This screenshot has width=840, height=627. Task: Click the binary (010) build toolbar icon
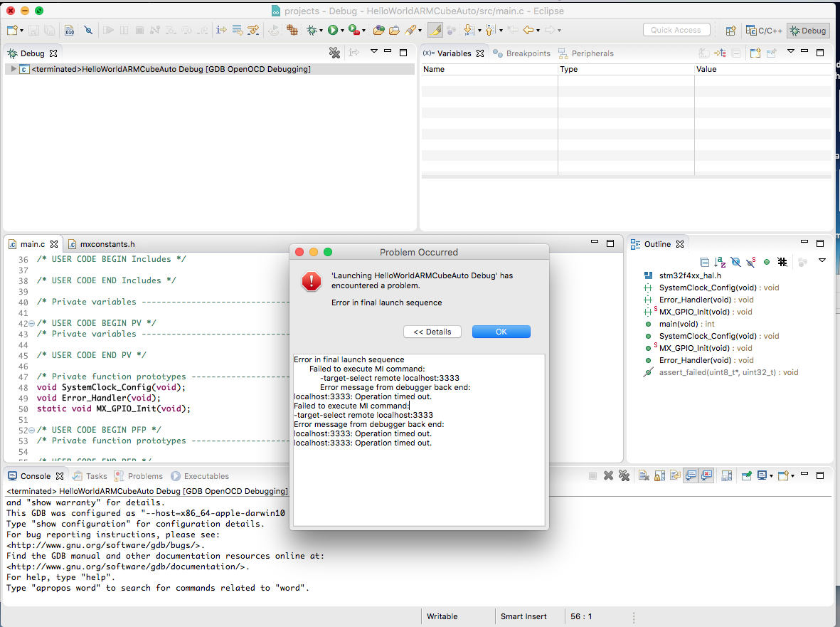70,30
